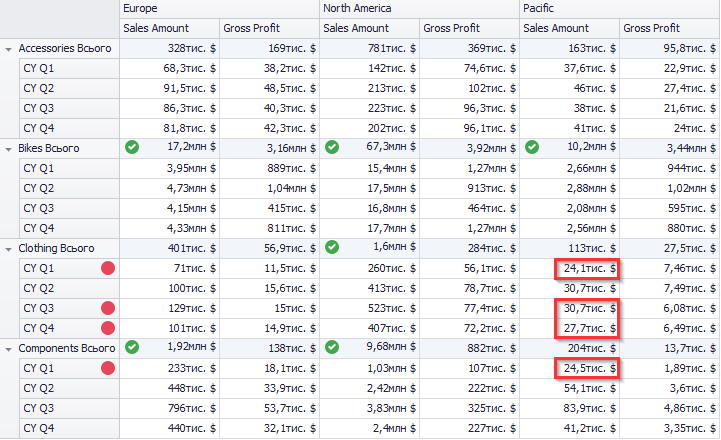This screenshot has height=440, width=721.
Task: Click Components total cell 9,68млн $
Action: (x=369, y=347)
